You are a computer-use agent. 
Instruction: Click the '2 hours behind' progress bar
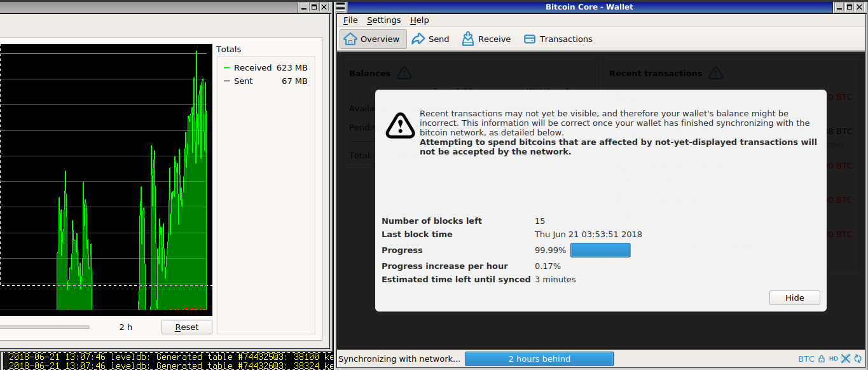[x=539, y=359]
